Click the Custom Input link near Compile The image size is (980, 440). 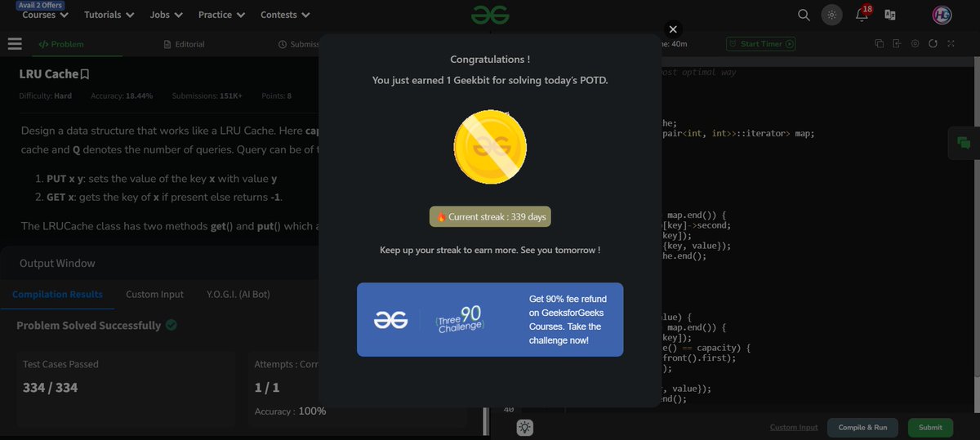pos(794,427)
